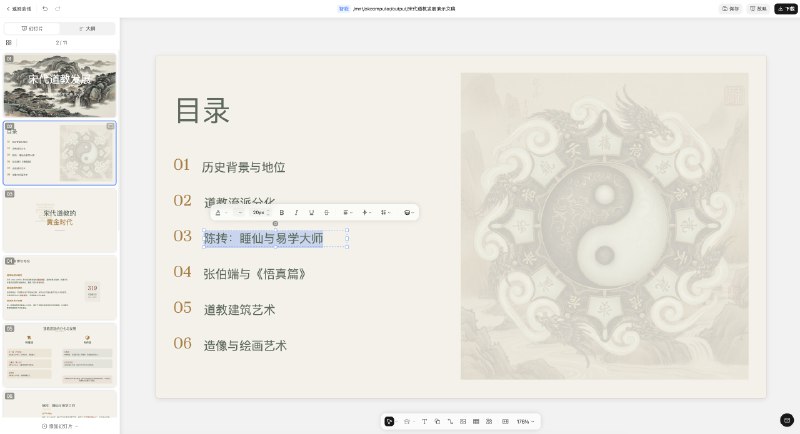Select the yin-yang dragon image

(x=605, y=226)
